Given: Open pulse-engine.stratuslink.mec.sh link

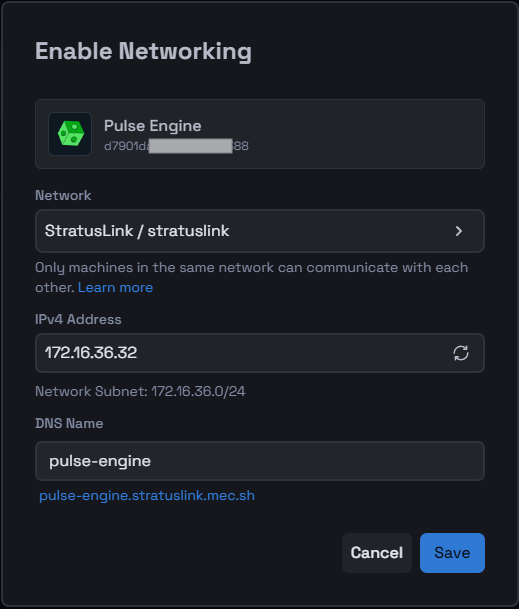Looking at the screenshot, I should [147, 496].
